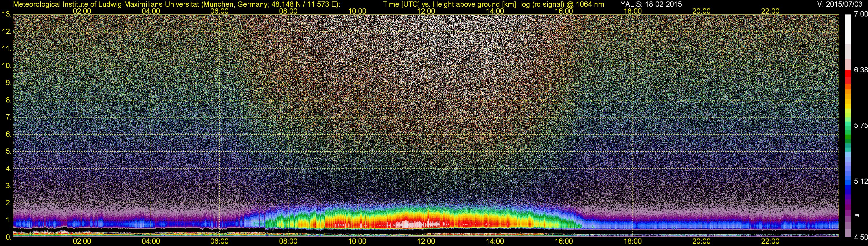Click the 20:00 label on the bottom time axis
The width and height of the screenshot is (868, 246).
click(702, 241)
